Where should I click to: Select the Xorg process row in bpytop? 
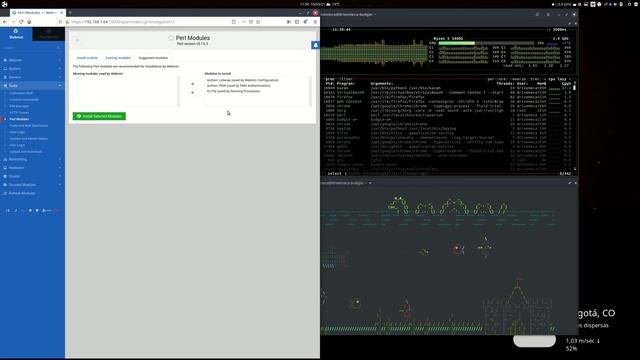(x=447, y=111)
